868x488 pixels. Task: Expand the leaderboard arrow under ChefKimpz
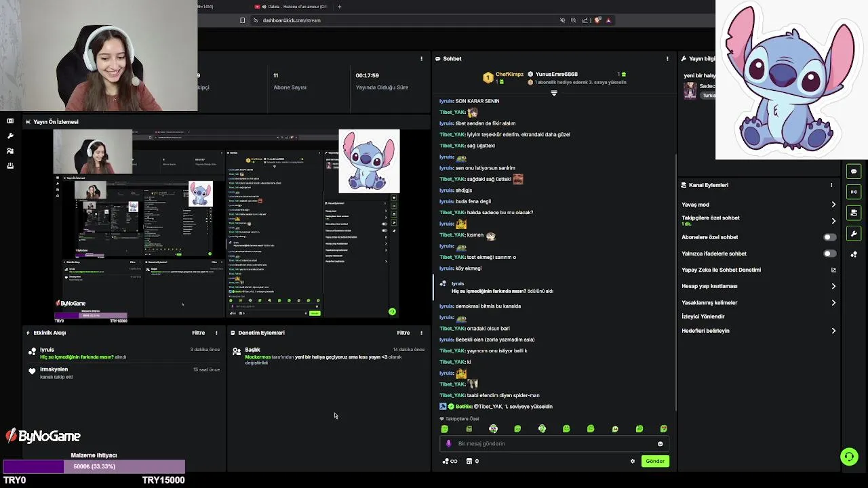[554, 93]
